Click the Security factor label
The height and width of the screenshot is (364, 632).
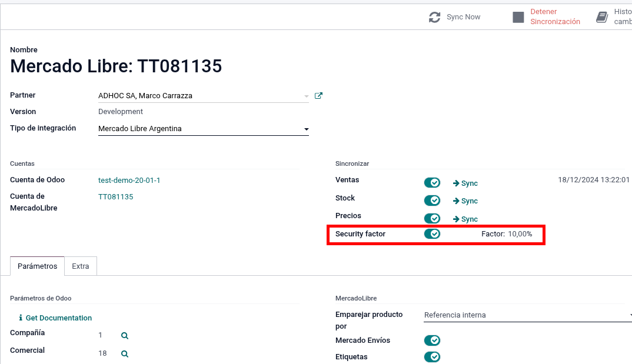point(360,234)
